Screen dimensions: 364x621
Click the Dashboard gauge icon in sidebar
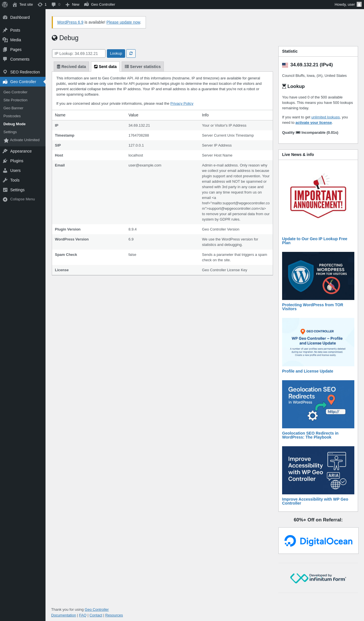pyautogui.click(x=5, y=17)
